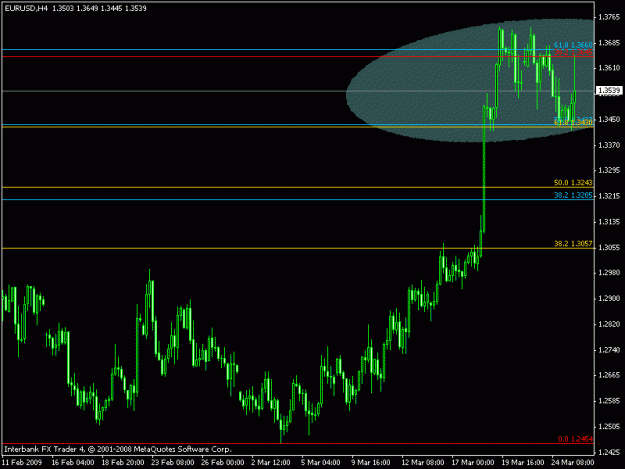Select the yellow 50.0 Fibonacci line at 1.3243

(298, 187)
